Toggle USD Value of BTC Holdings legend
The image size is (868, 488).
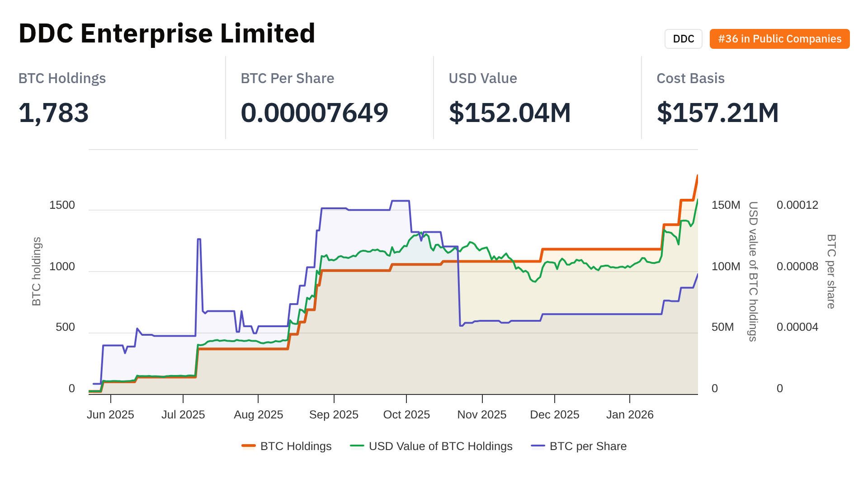[x=440, y=446]
